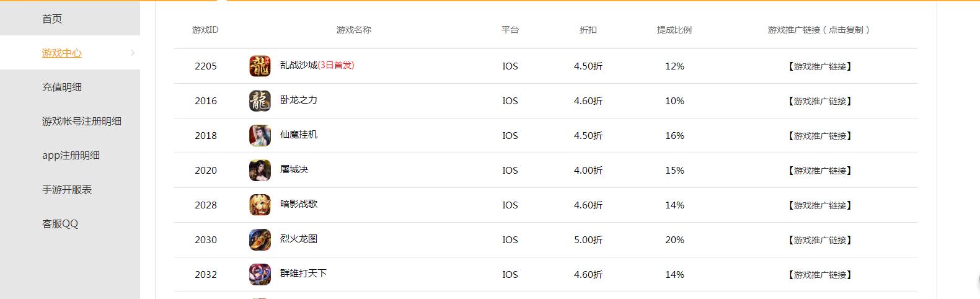Click the 暗影战歌 game icon
The image size is (980, 299).
pyautogui.click(x=260, y=205)
